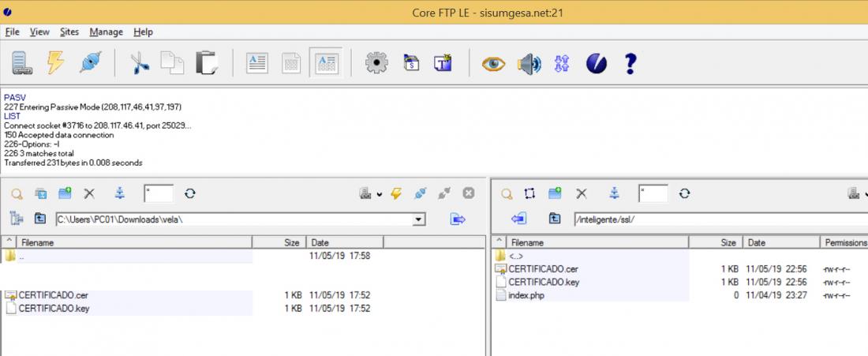This screenshot has height=356, width=868.
Task: Sort remote files by Size column
Action: point(716,242)
